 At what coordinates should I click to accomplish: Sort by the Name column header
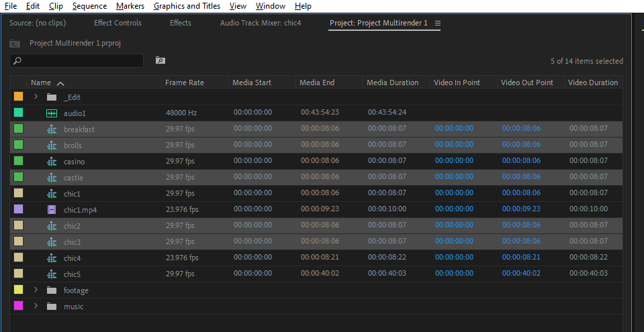(x=41, y=82)
